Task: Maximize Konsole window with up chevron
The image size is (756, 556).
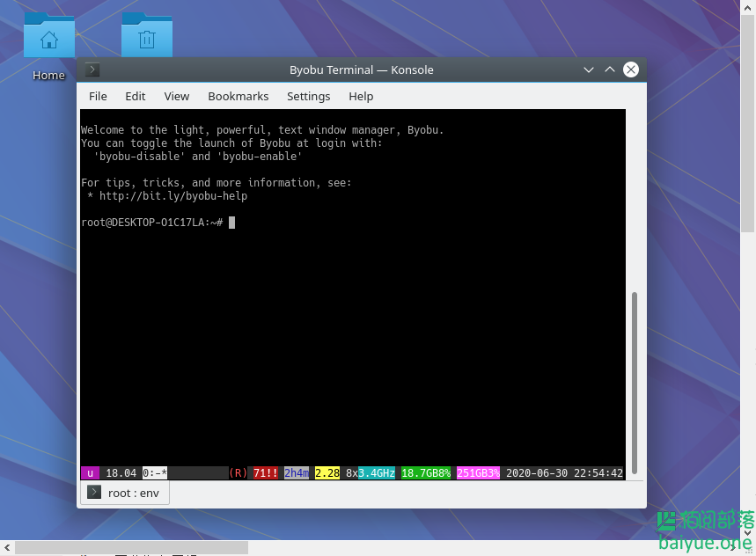Action: [609, 69]
